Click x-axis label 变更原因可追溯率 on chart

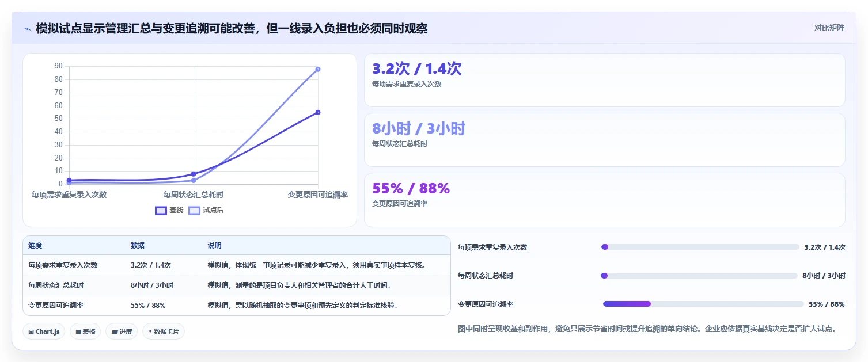click(x=318, y=195)
